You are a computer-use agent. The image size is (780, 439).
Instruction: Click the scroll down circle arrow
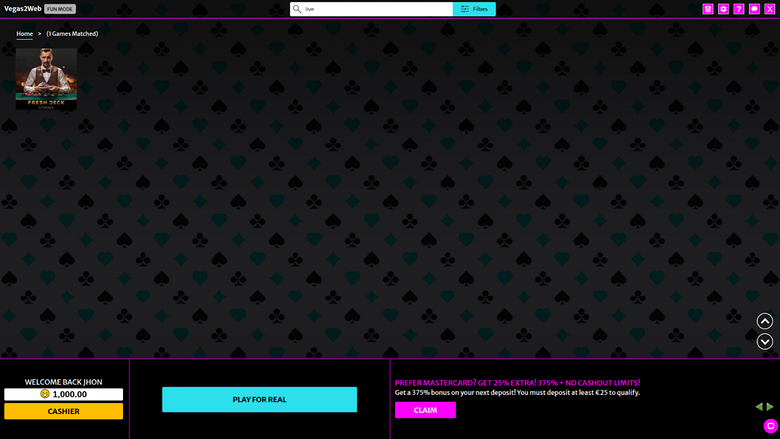(765, 342)
